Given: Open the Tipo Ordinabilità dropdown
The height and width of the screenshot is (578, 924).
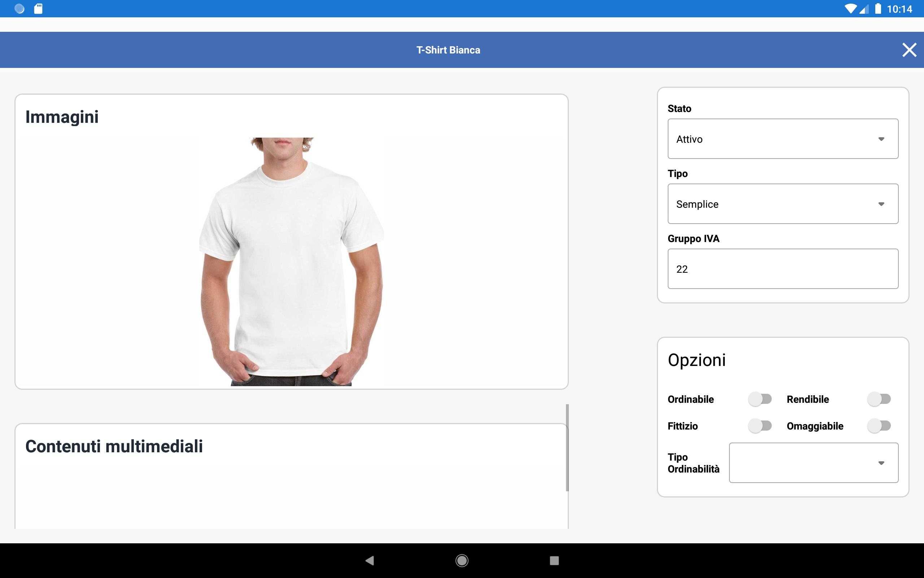Looking at the screenshot, I should coord(814,463).
